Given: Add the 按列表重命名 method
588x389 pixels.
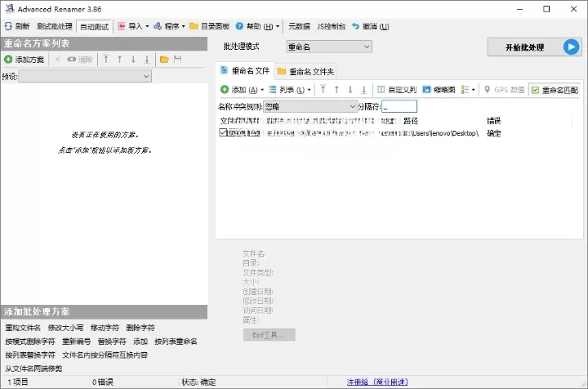Looking at the screenshot, I should (x=176, y=342).
